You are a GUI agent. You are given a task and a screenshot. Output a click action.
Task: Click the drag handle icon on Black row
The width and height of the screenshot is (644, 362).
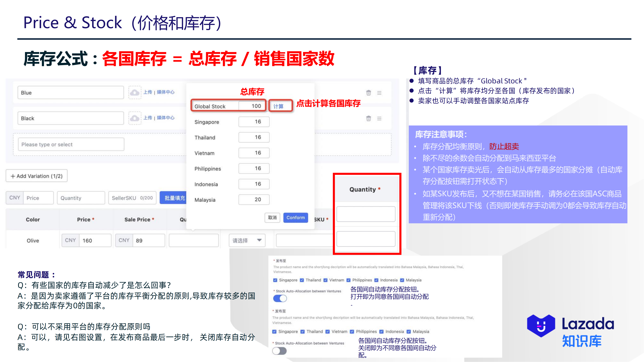pyautogui.click(x=379, y=118)
